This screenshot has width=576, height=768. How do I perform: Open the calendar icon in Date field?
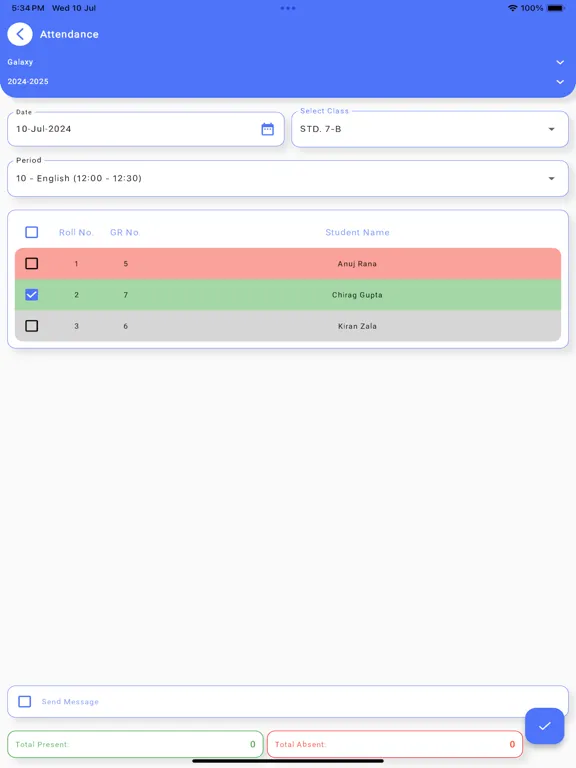tap(267, 129)
